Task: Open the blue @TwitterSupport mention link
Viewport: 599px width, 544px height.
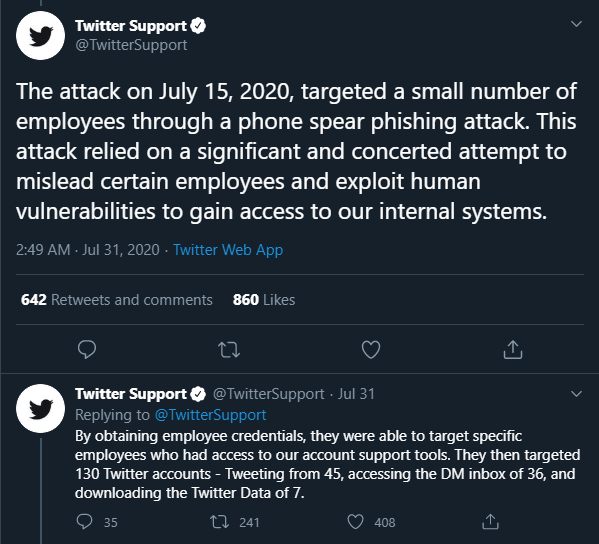Action: 210,415
